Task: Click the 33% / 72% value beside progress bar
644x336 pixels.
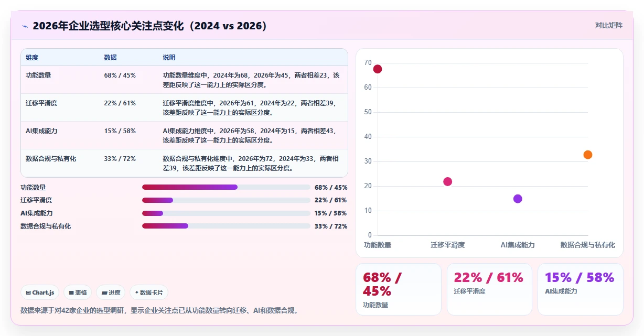Action: coord(331,226)
